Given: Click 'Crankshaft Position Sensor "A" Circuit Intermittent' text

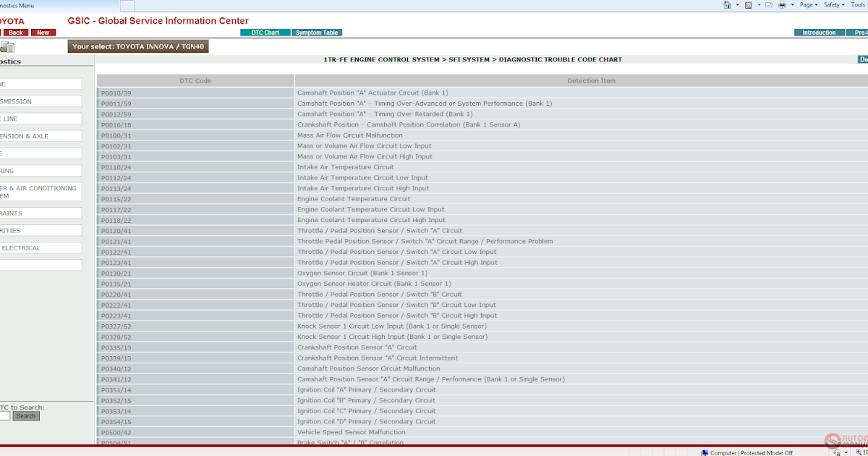Looking at the screenshot, I should (x=378, y=358).
